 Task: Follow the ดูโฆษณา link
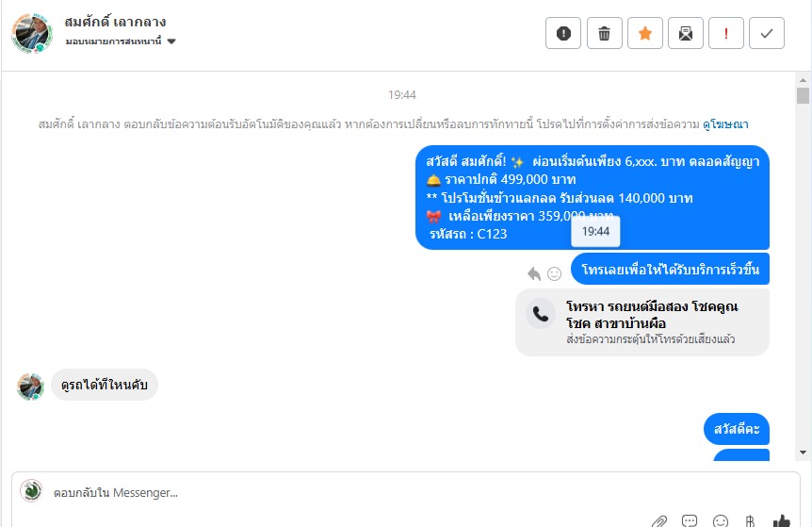(725, 124)
